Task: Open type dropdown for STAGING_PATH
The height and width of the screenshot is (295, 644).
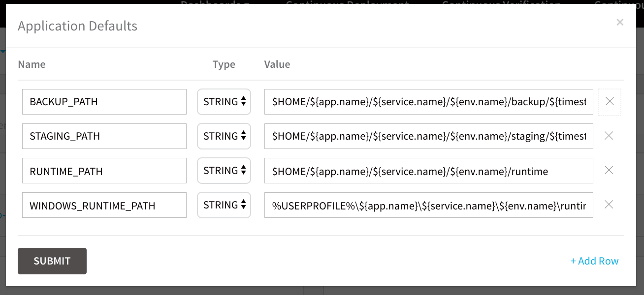Action: coord(224,136)
